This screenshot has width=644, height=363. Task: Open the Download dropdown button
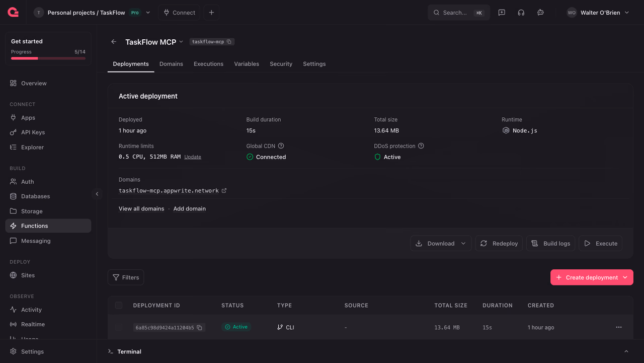441,244
